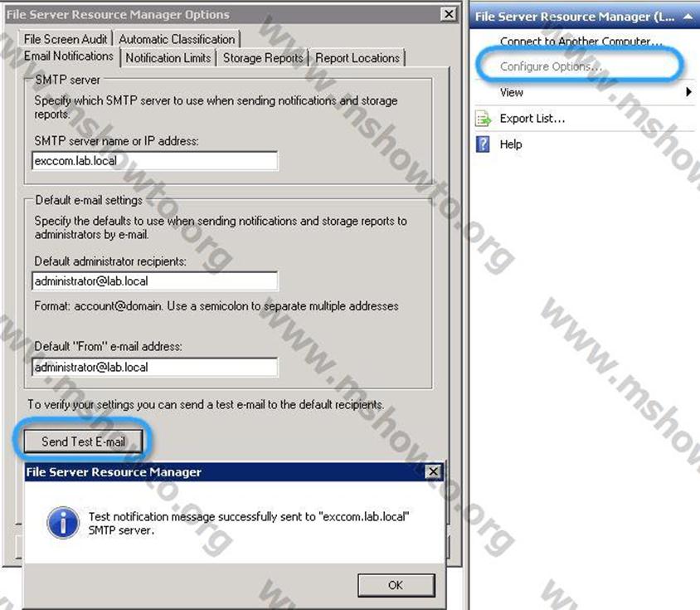Click the 'To verify your settings' text

click(206, 405)
